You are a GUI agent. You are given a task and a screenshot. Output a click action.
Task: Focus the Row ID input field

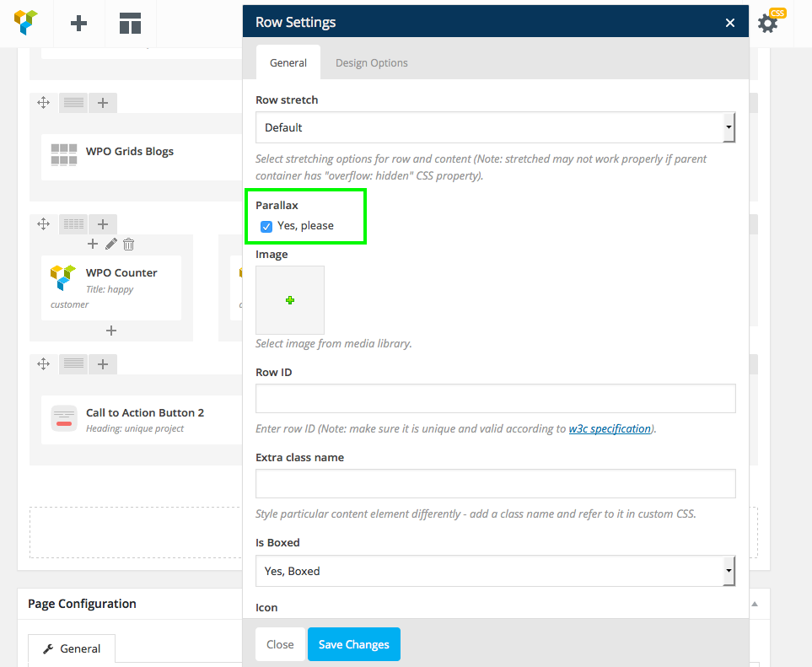tap(495, 399)
